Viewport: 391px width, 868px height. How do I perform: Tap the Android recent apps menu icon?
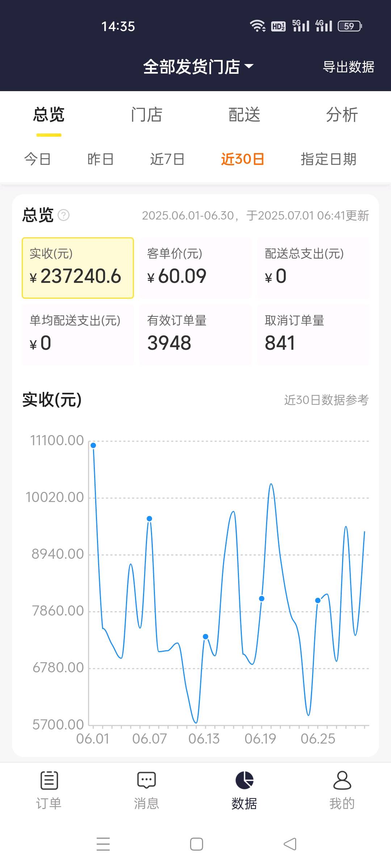tap(103, 844)
